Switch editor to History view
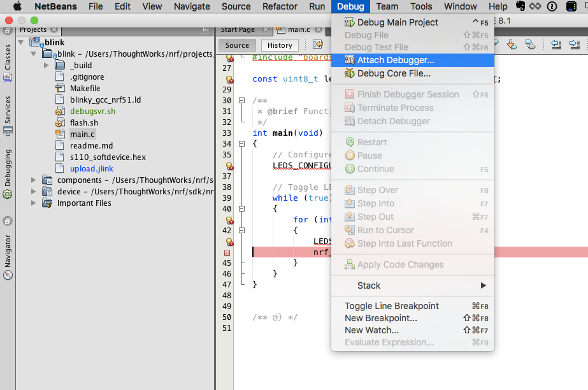 280,45
